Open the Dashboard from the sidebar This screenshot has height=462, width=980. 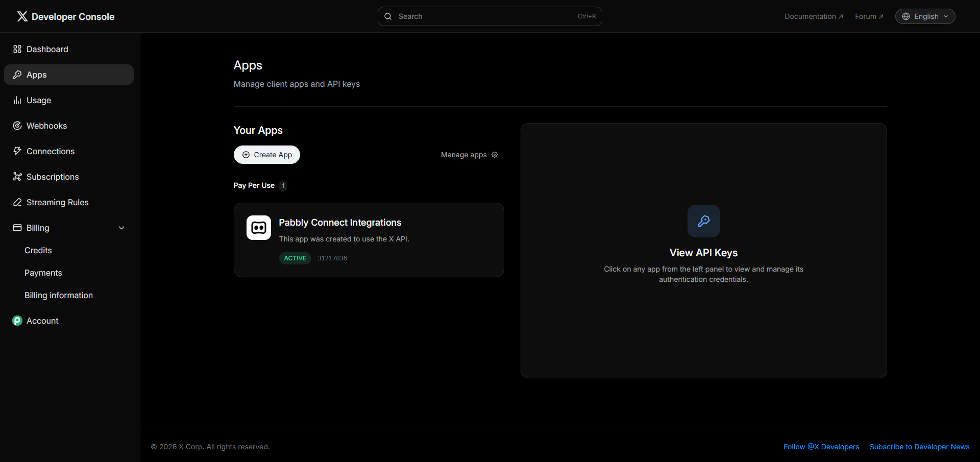[47, 49]
